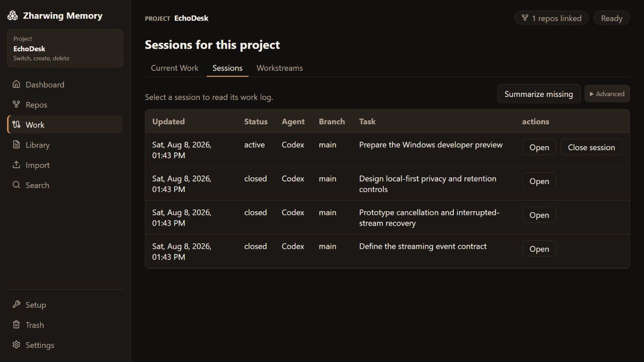
Task: Select task 'Prototype cancellation and interrupted-stream recovery'
Action: 429,218
